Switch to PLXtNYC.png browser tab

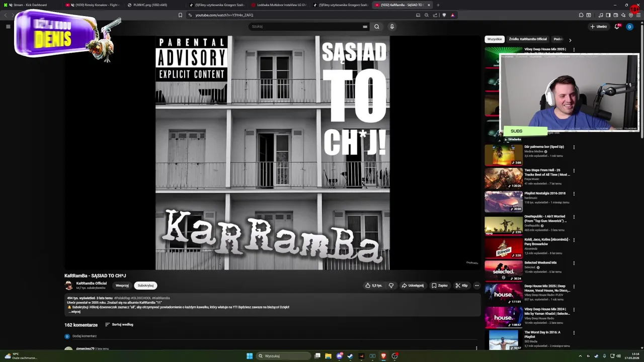pos(153,5)
